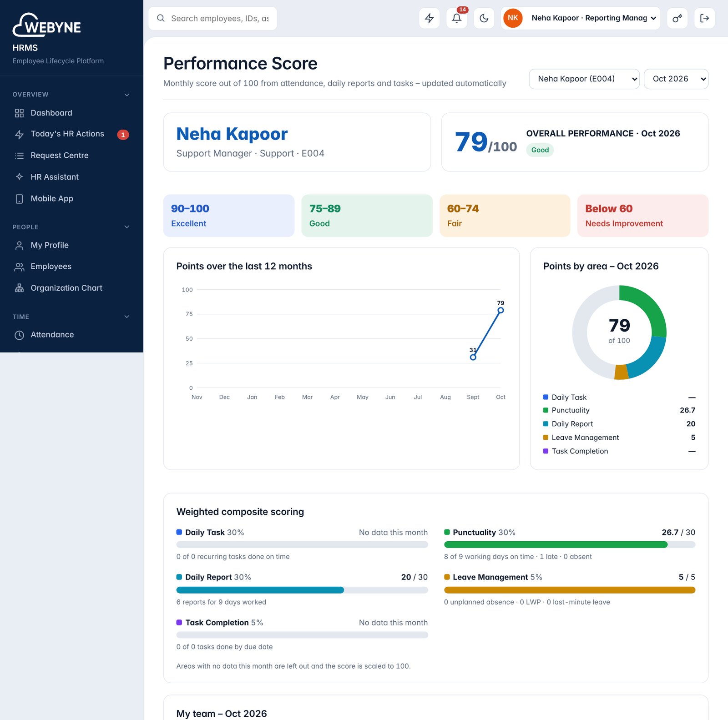Click the Today's HR Actions lightning icon
This screenshot has height=720, width=728.
point(19,134)
